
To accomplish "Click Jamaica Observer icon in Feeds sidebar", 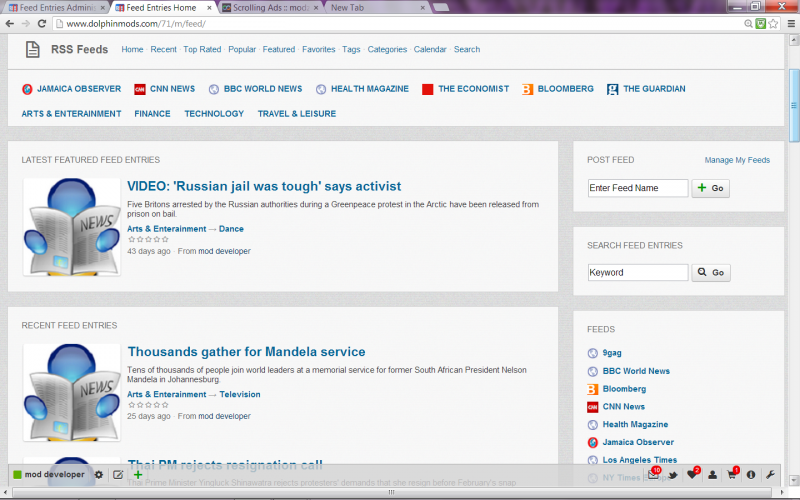I will (592, 442).
